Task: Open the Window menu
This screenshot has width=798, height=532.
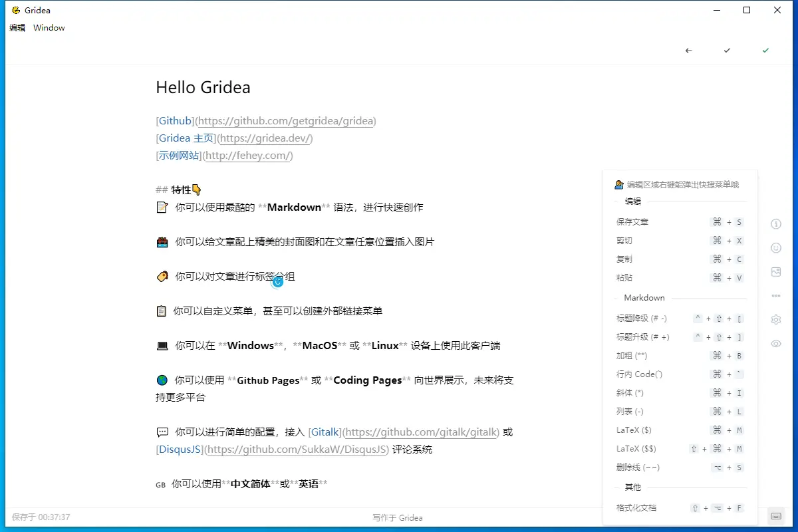Action: pos(49,28)
